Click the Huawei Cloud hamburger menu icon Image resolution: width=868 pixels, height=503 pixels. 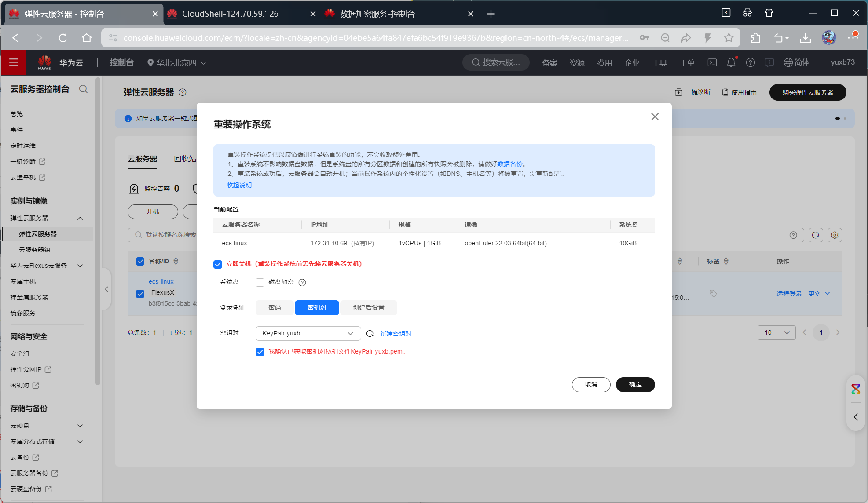pos(14,62)
